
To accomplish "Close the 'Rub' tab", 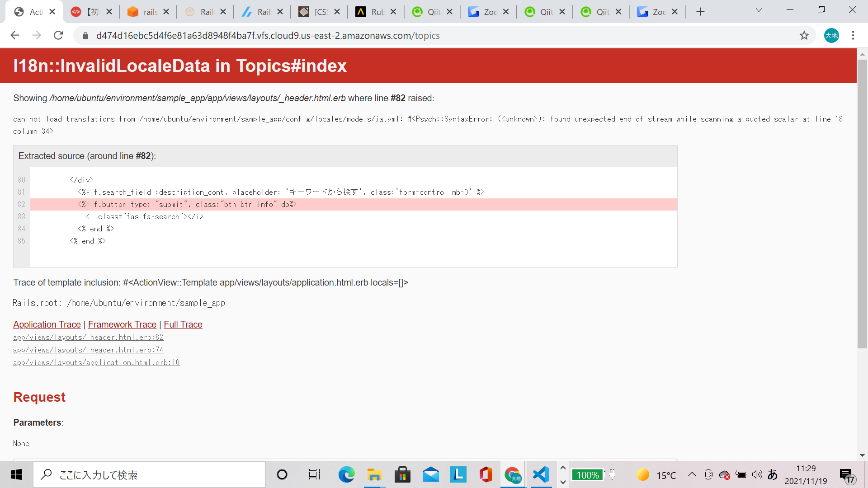I will (393, 12).
